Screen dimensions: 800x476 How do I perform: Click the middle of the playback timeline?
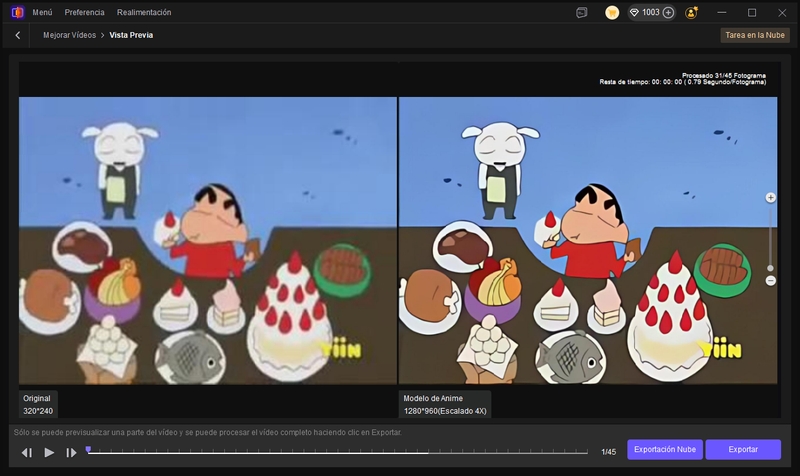pyautogui.click(x=337, y=452)
